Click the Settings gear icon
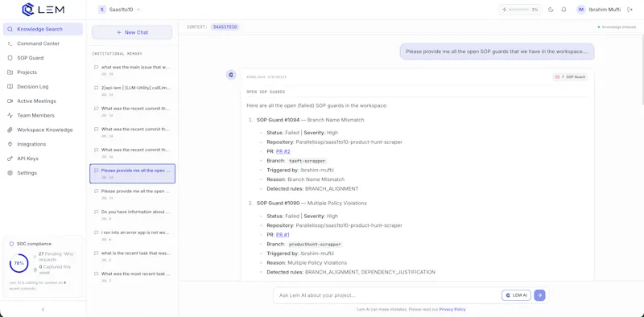644x317 pixels. coord(10,173)
